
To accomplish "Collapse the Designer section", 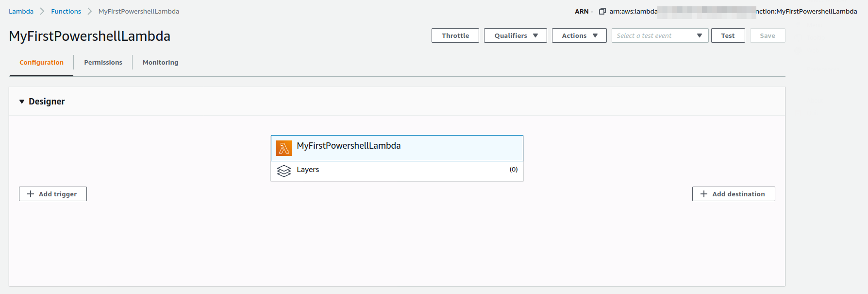I will point(22,102).
